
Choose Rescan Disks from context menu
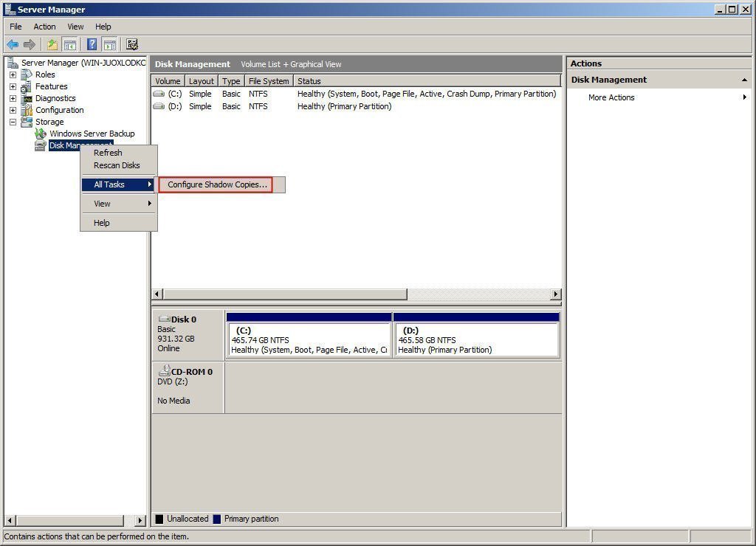pyautogui.click(x=119, y=165)
